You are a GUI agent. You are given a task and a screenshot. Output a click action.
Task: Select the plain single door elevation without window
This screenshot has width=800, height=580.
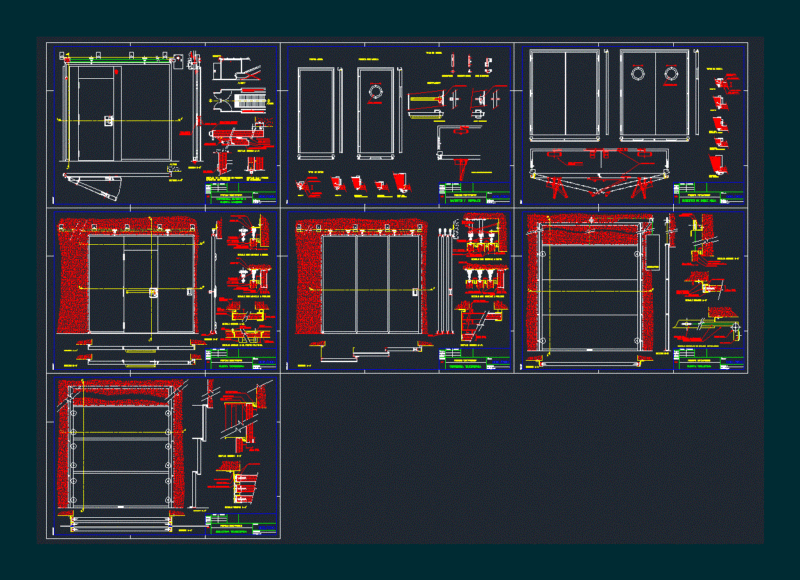pyautogui.click(x=316, y=112)
